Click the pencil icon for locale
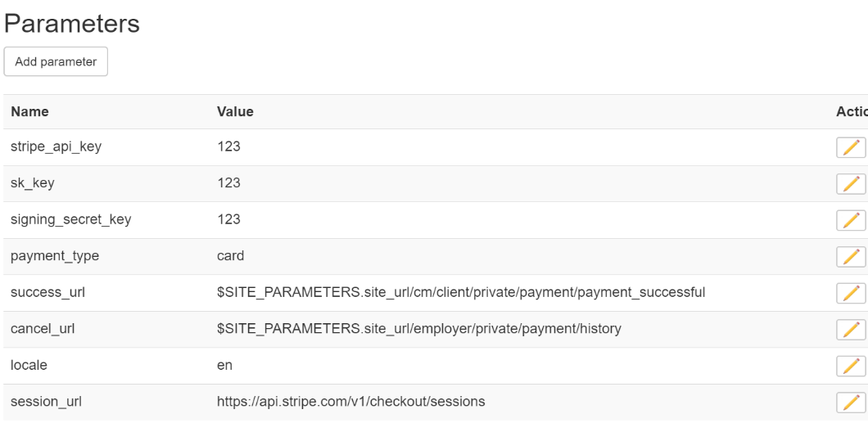The width and height of the screenshot is (868, 432). 851,367
